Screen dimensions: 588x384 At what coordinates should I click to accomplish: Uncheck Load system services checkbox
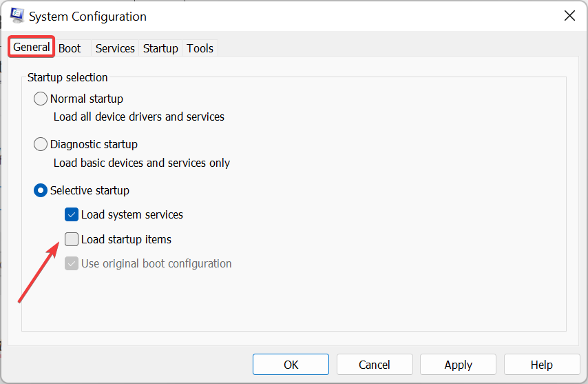coord(72,214)
